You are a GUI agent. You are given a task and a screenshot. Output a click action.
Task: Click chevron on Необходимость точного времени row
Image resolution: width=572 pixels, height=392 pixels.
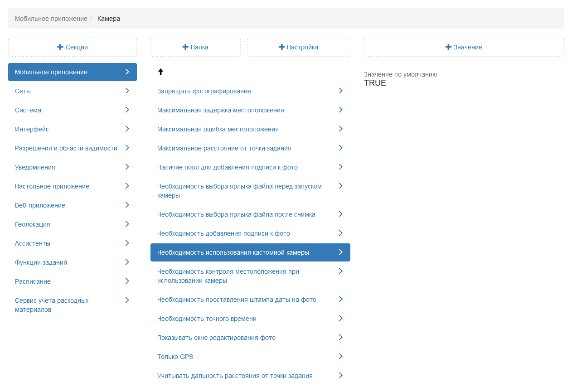[341, 318]
